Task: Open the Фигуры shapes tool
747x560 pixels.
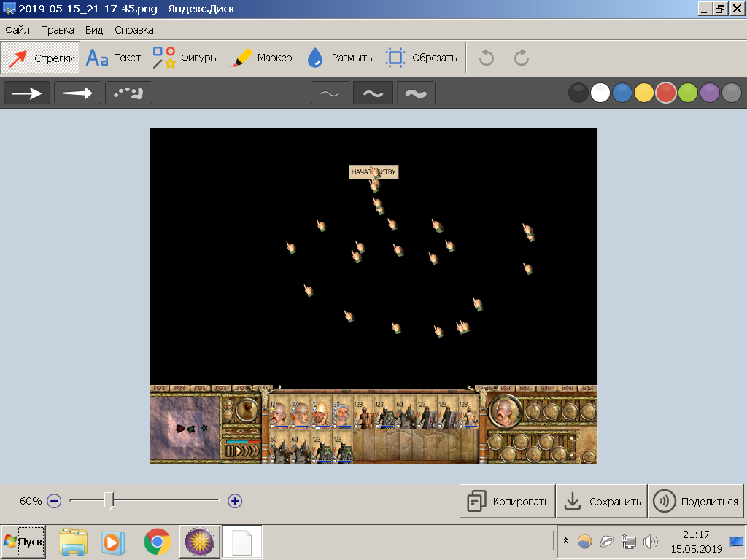Action: pos(185,58)
